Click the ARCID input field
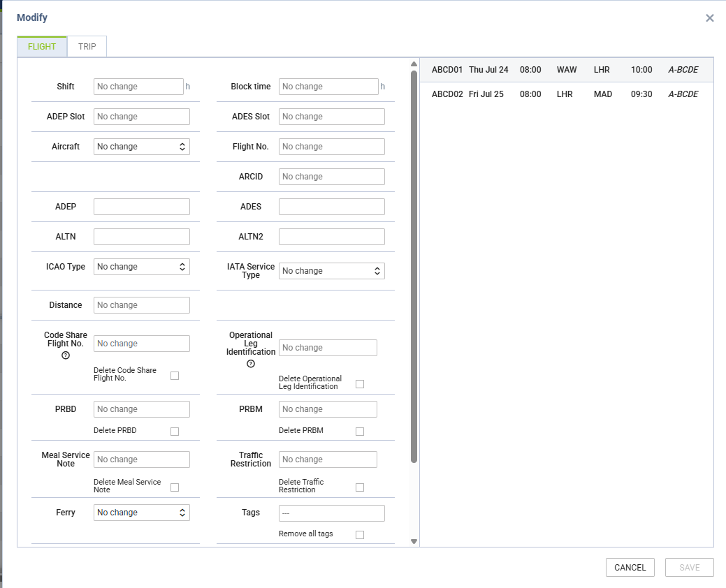Viewport: 726px width, 588px height. 331,177
